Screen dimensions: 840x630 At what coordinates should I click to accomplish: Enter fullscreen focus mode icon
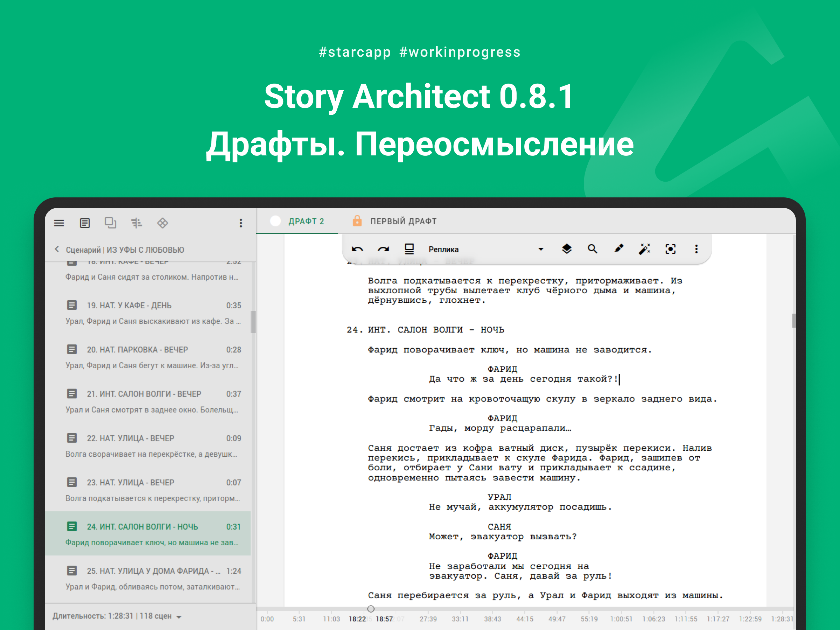[x=670, y=249]
